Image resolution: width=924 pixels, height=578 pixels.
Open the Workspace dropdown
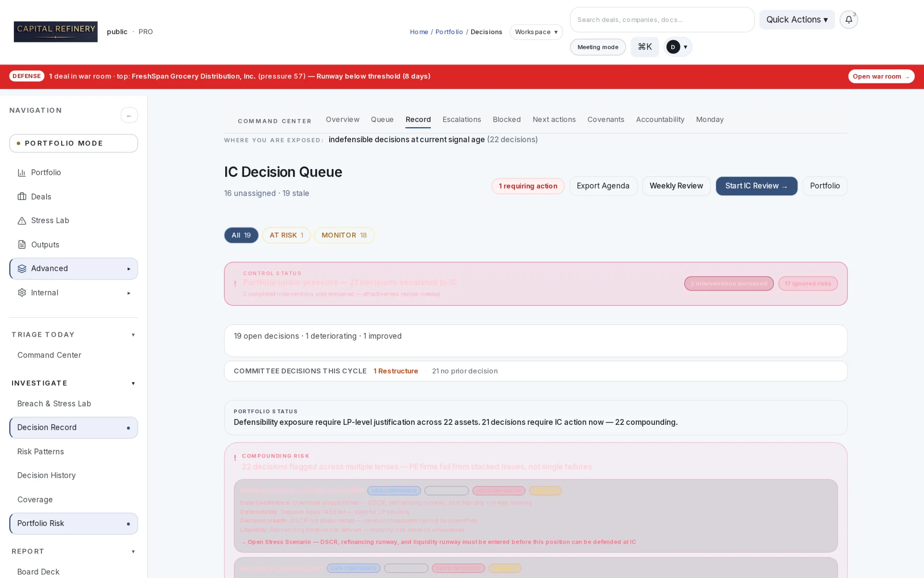[x=536, y=32]
